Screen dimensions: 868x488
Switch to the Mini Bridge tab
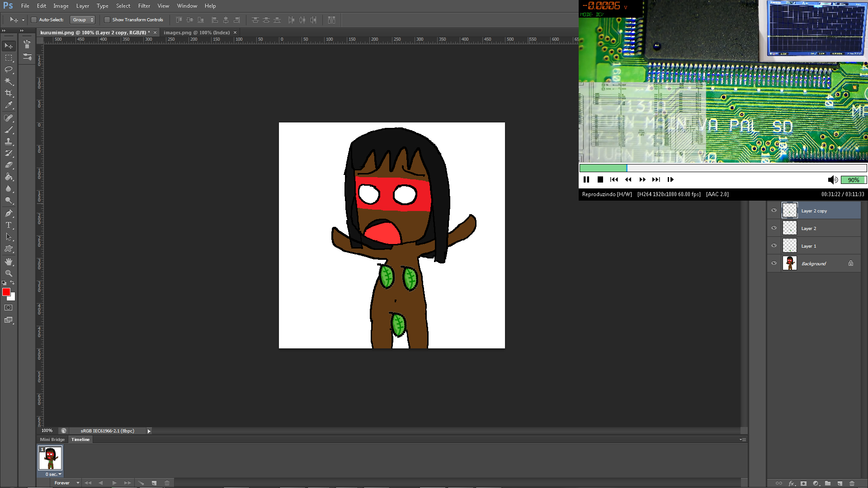[52, 440]
